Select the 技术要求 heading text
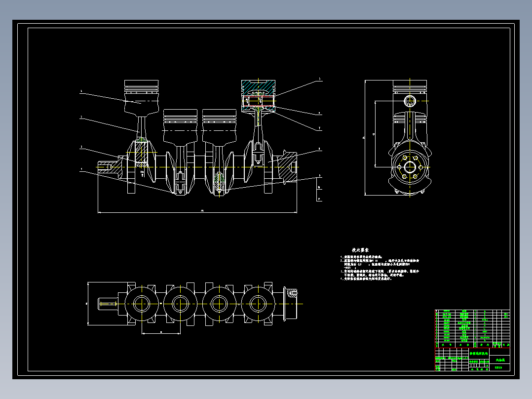 pos(360,250)
